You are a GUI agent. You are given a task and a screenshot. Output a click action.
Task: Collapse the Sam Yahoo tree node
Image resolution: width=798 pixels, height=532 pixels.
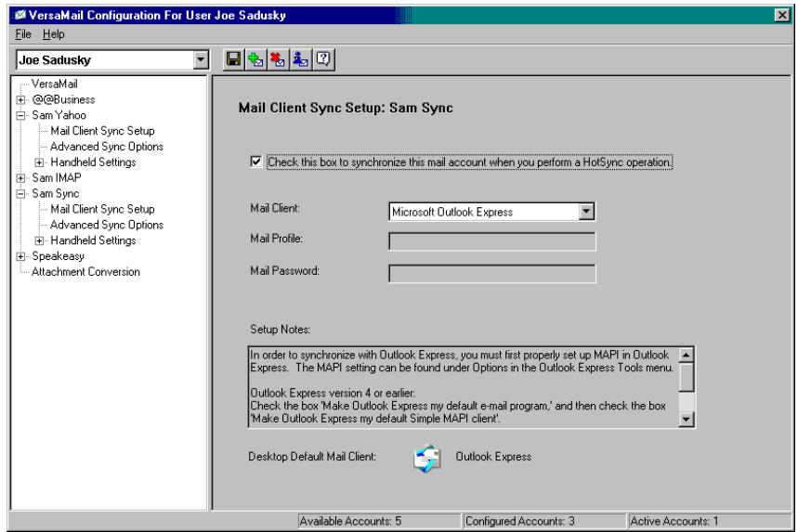[x=20, y=115]
